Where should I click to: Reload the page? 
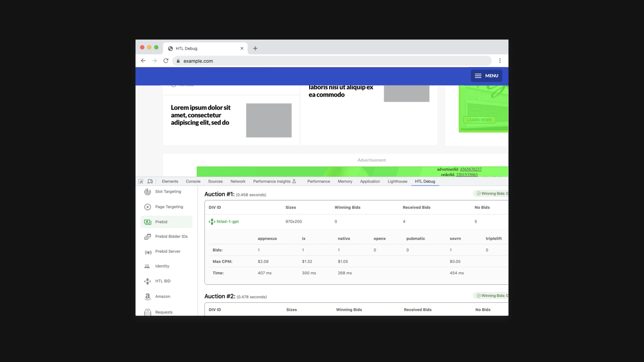pyautogui.click(x=166, y=61)
